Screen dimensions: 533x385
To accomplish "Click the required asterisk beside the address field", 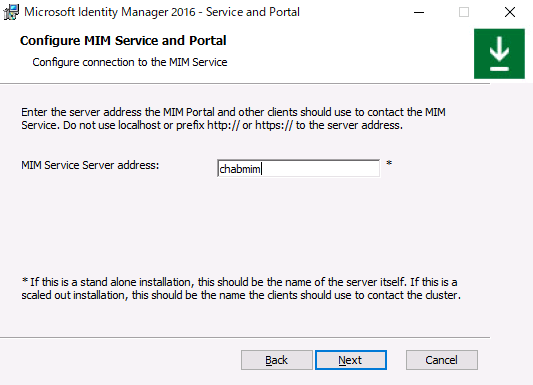I will [x=389, y=163].
